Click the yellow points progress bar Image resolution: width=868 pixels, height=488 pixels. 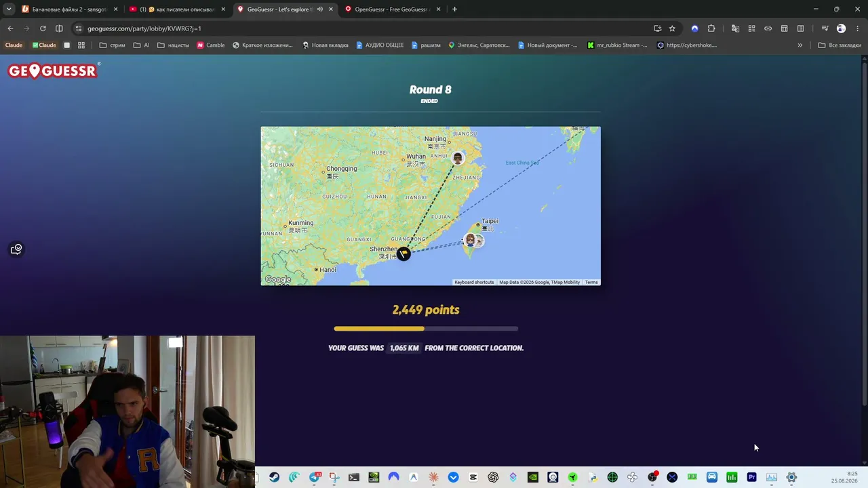426,329
